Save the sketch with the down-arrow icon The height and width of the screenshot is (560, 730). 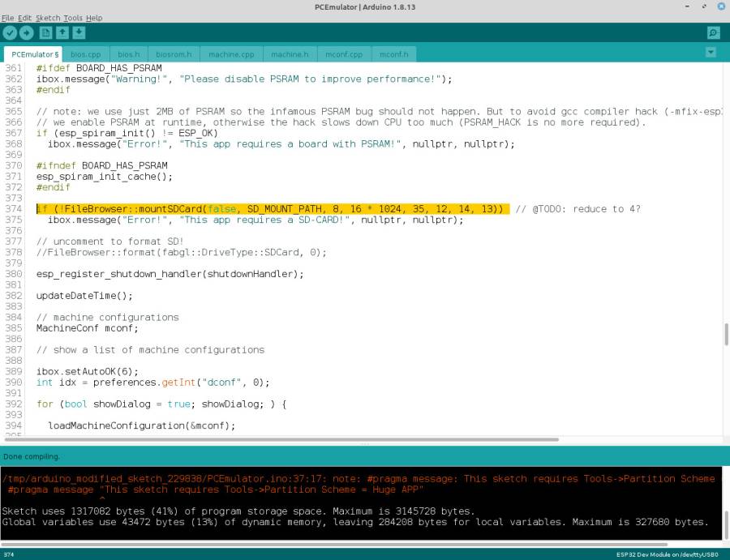pyautogui.click(x=79, y=32)
